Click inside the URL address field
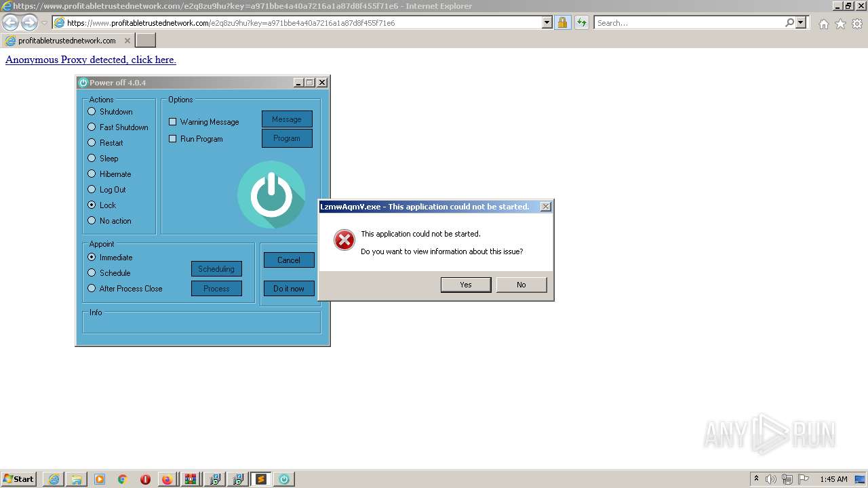This screenshot has width=868, height=488. [x=302, y=22]
